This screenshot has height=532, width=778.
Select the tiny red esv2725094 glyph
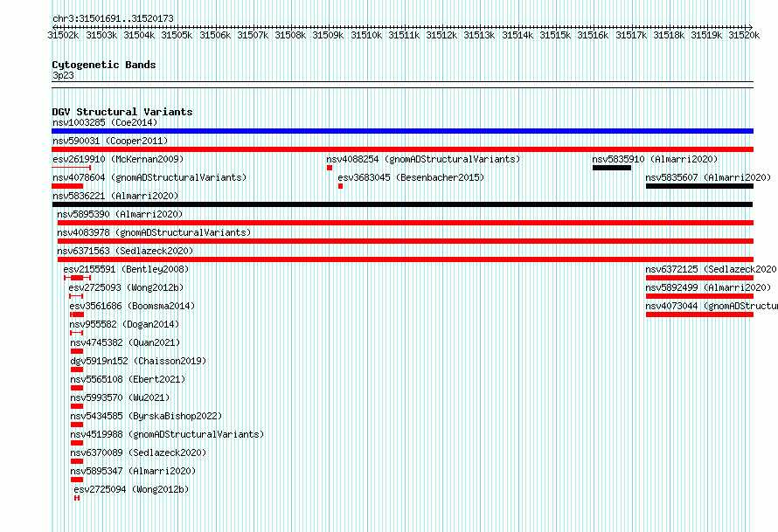pos(77,498)
